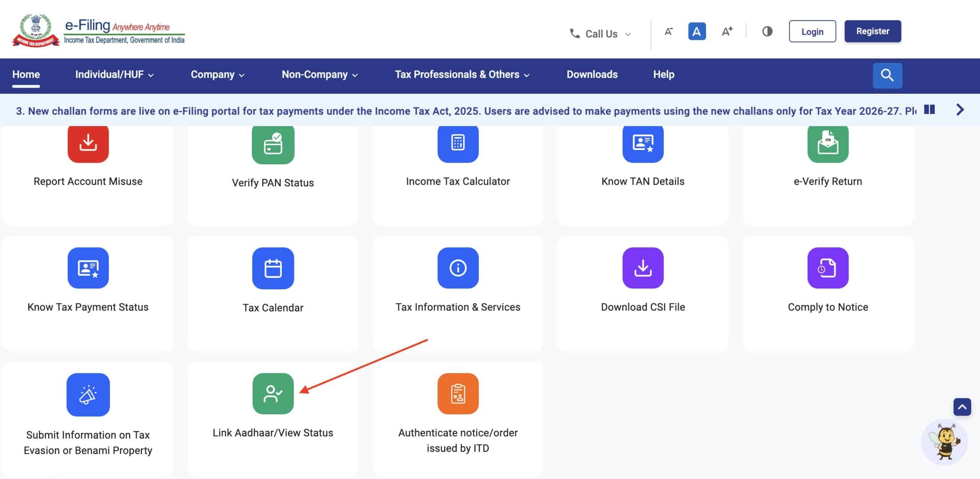Select the Tax Information & Services info icon

coord(458,268)
